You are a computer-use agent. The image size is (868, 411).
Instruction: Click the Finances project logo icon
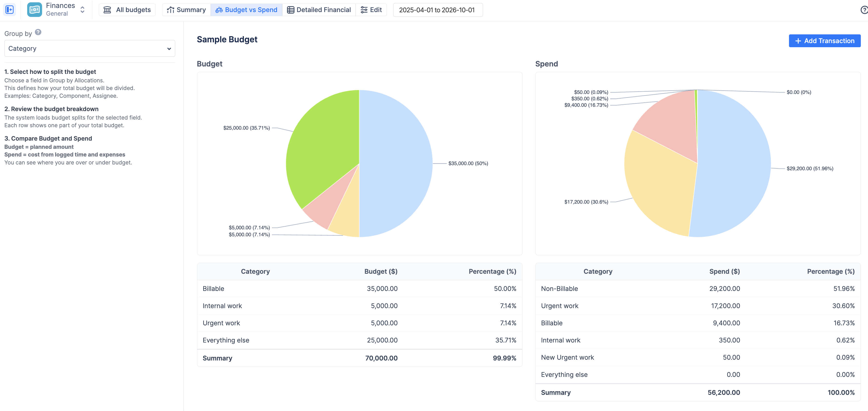34,9
